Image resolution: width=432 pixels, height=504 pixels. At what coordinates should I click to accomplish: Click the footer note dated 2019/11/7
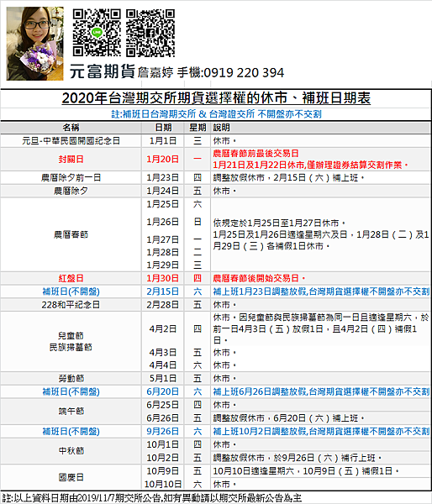pyautogui.click(x=152, y=498)
